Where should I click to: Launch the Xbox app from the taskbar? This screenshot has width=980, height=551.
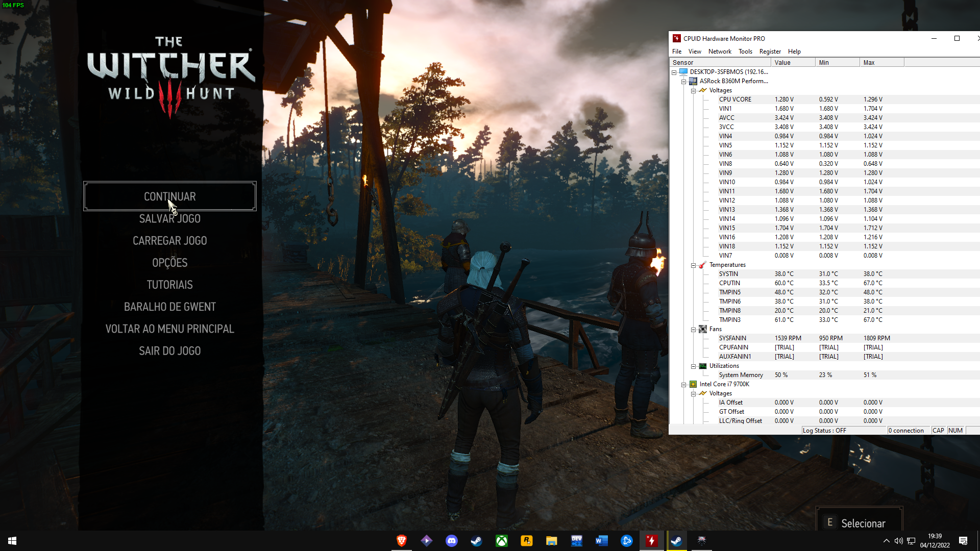click(x=501, y=541)
